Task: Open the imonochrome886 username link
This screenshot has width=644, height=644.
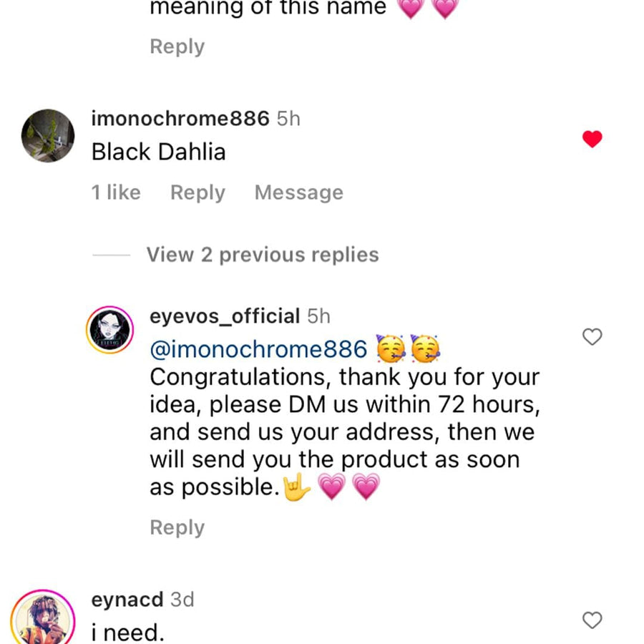Action: (180, 119)
